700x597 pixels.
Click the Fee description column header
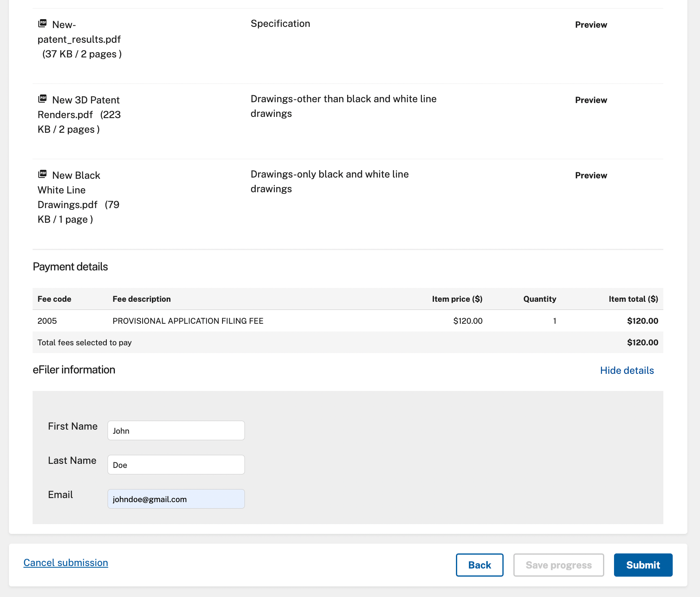coord(141,299)
